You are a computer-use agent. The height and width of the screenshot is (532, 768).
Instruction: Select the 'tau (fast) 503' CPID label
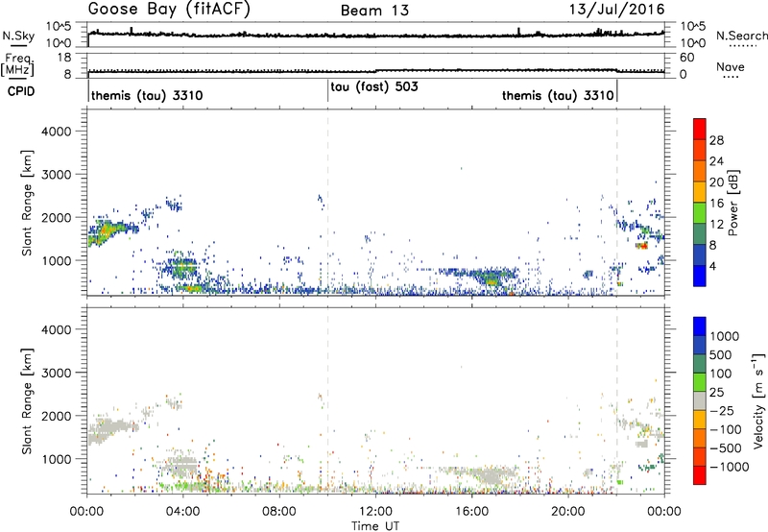point(374,87)
